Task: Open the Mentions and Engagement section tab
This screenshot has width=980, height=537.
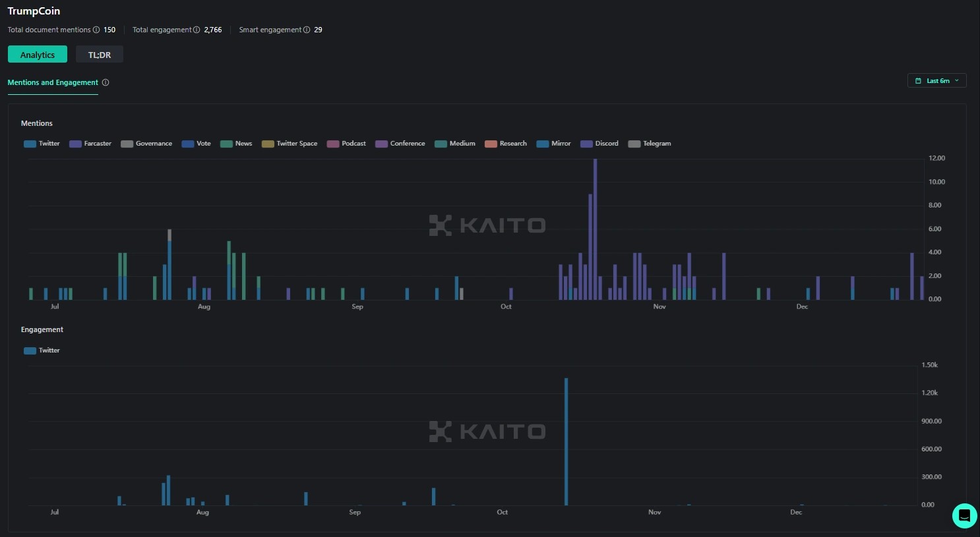Action: 53,82
